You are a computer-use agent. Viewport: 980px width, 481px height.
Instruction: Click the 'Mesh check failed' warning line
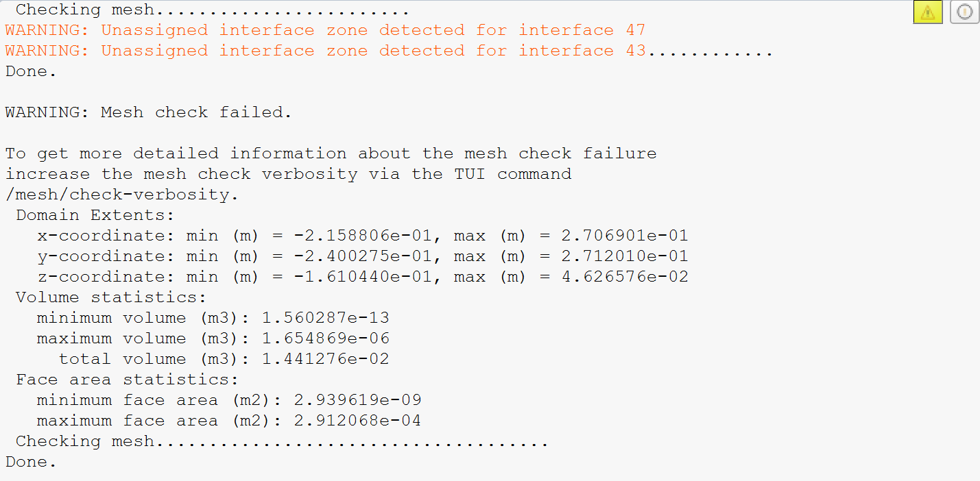[x=149, y=112]
